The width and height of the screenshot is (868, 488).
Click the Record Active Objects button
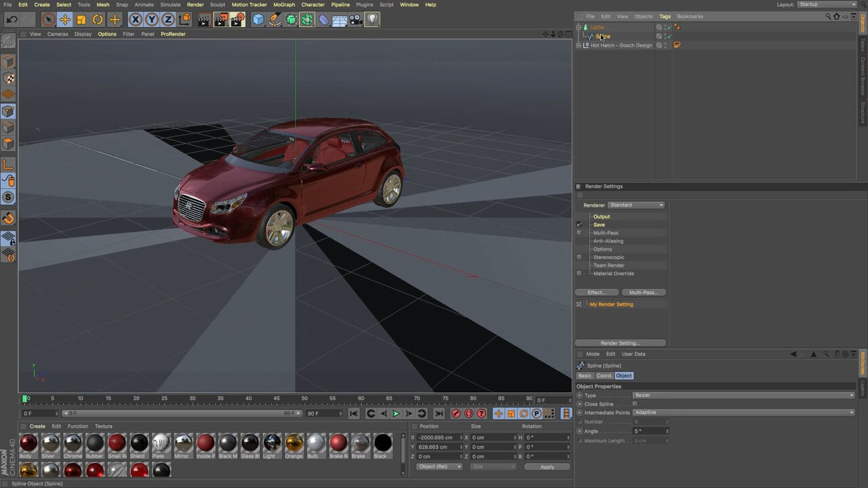coord(456,413)
